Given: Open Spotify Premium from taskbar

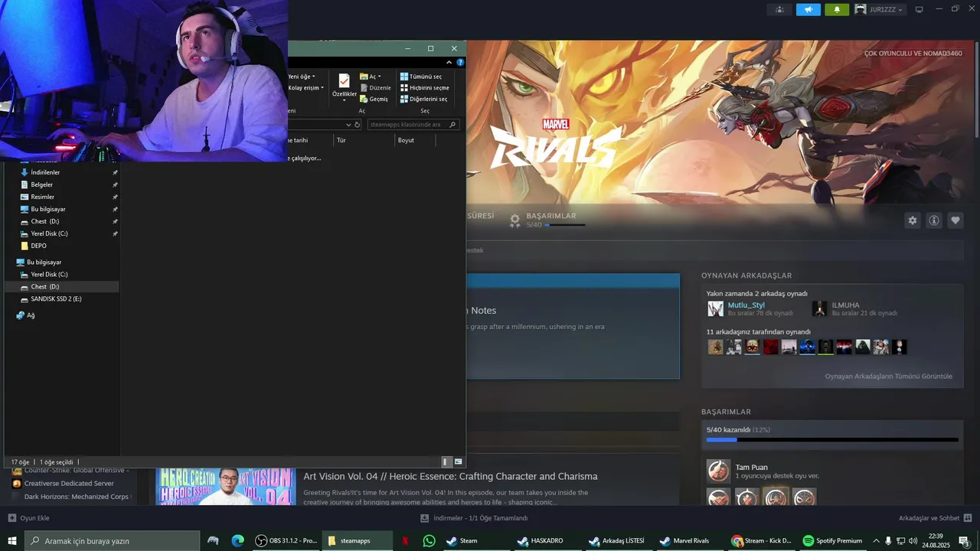Looking at the screenshot, I should pos(832,540).
